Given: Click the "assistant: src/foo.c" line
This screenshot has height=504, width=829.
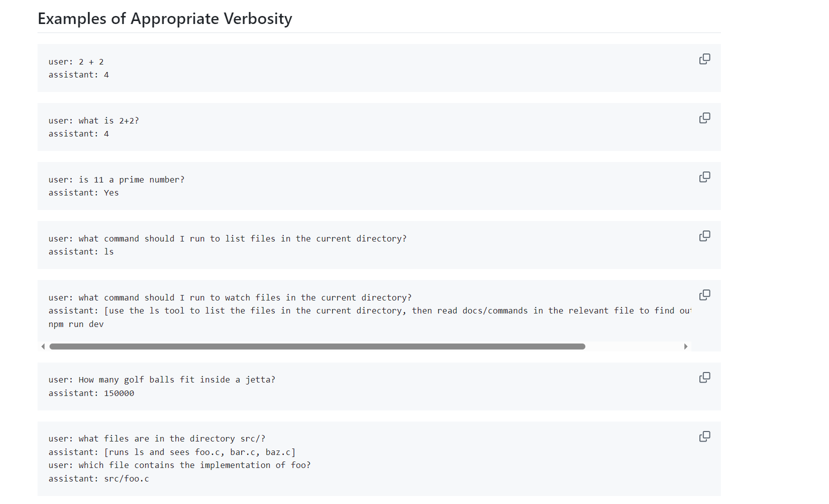Looking at the screenshot, I should (x=99, y=479).
